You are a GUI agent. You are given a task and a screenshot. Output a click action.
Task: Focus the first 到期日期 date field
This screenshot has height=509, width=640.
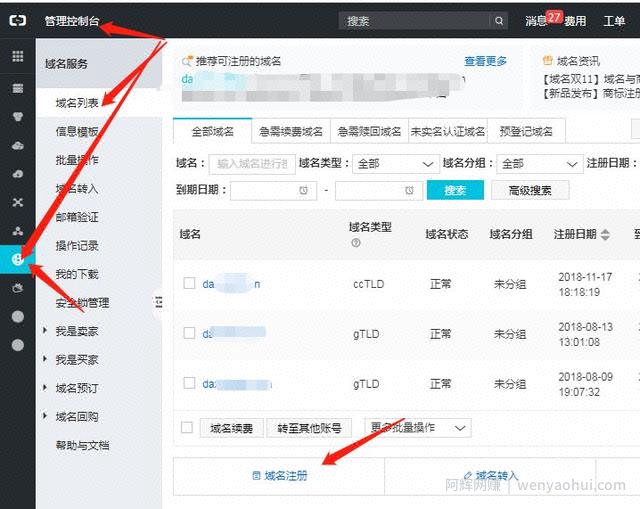273,190
